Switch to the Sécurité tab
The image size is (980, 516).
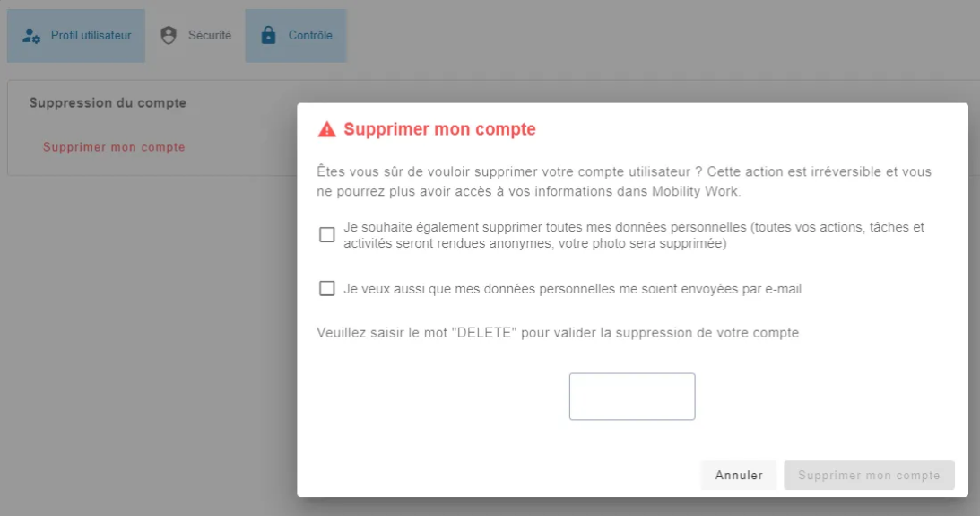[x=209, y=36]
